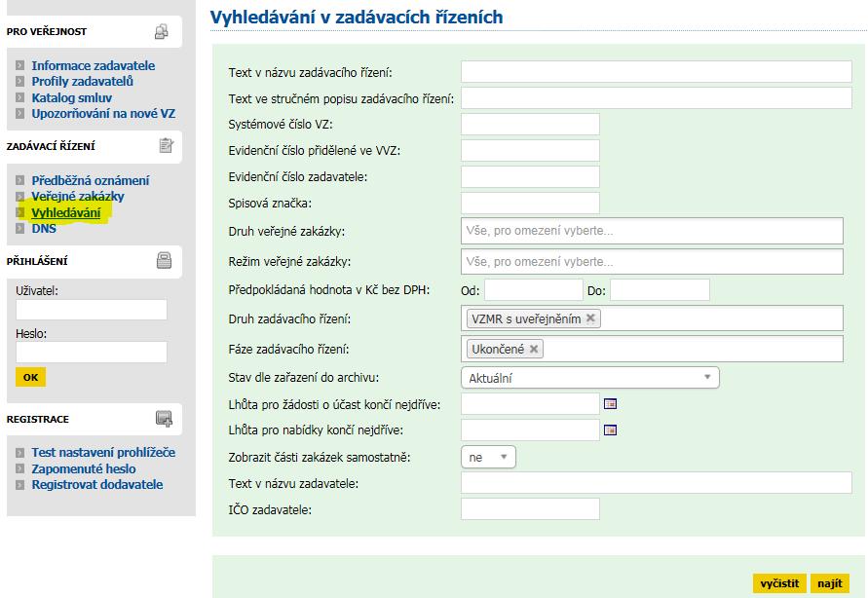This screenshot has height=598, width=868.
Task: Open the DNS link
Action: pos(44,229)
